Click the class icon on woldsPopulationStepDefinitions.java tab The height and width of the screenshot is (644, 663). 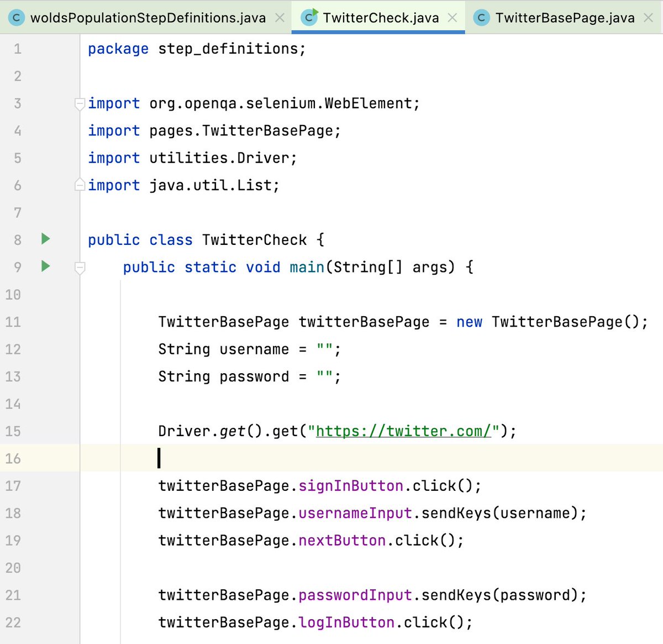click(x=17, y=18)
